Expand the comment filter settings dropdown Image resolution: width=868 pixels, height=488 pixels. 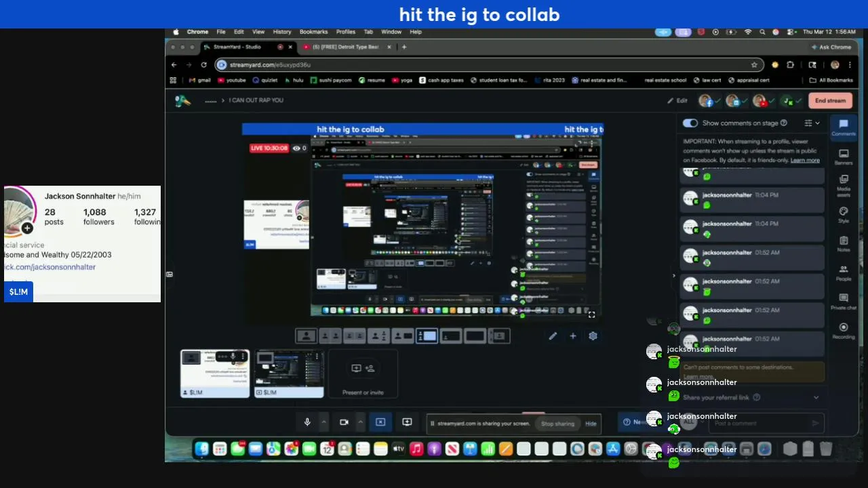812,123
